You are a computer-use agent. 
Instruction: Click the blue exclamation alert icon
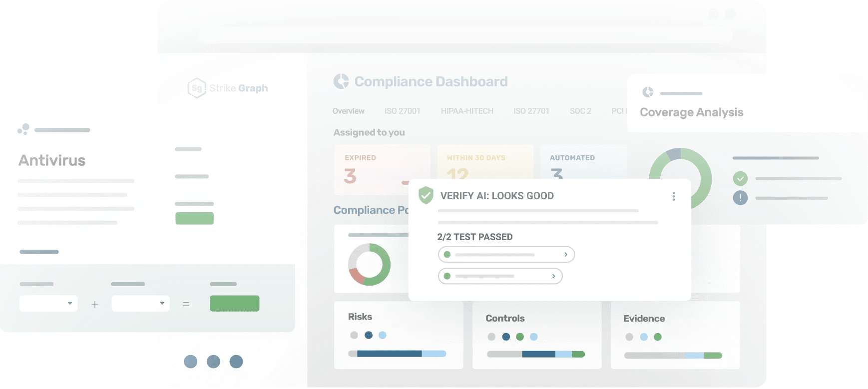click(x=740, y=198)
